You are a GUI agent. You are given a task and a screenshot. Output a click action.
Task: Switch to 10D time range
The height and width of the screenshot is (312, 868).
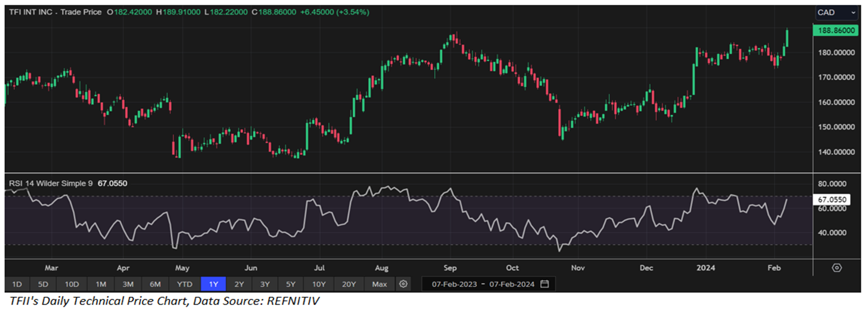[x=72, y=284]
